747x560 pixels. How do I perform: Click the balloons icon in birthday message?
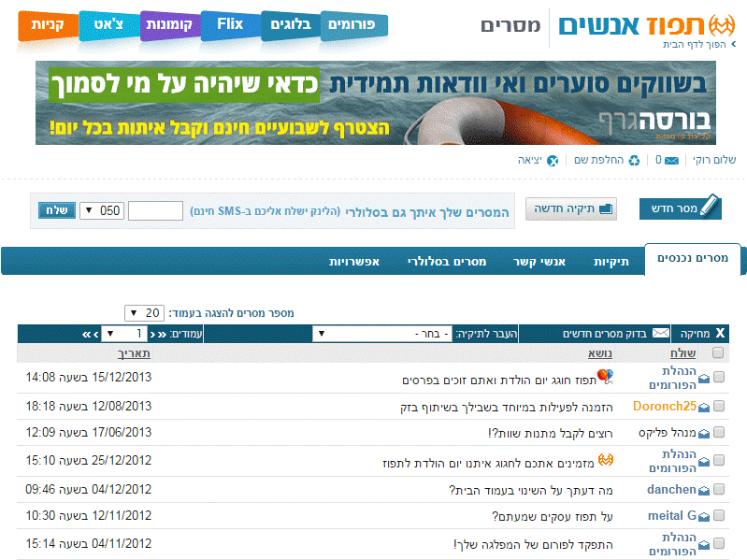click(605, 377)
